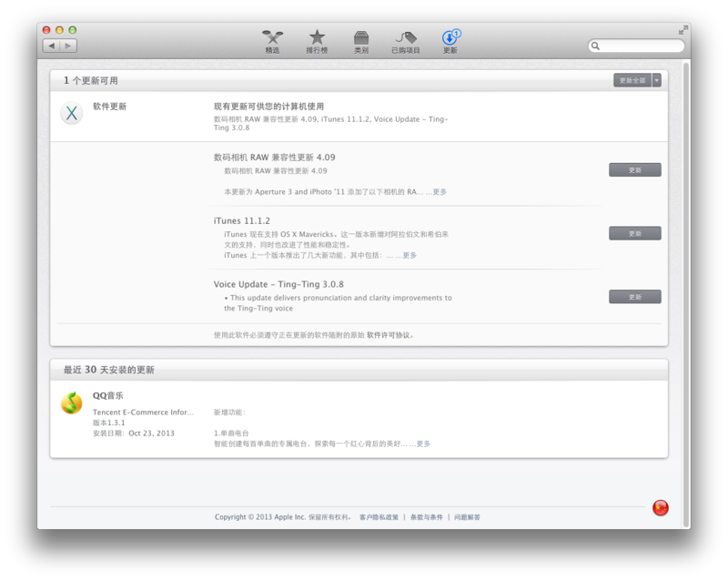Open the 软件许可协议 license agreement link
This screenshot has height=581, width=728.
[x=389, y=334]
